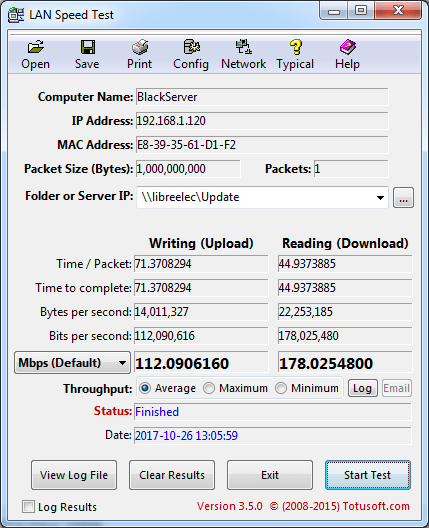Exit the application via the Exit button
Viewport: 429px width, 528px height.
270,475
